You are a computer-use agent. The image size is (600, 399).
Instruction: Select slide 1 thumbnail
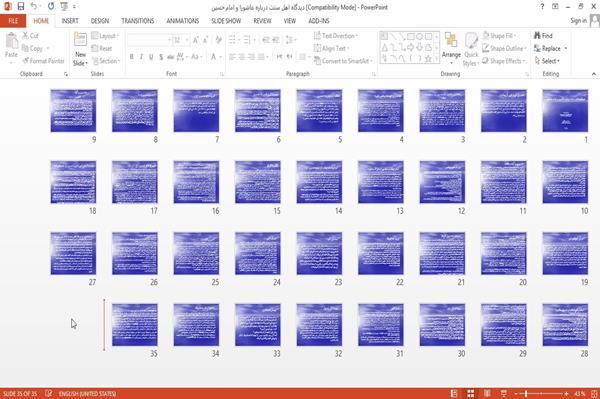point(565,111)
